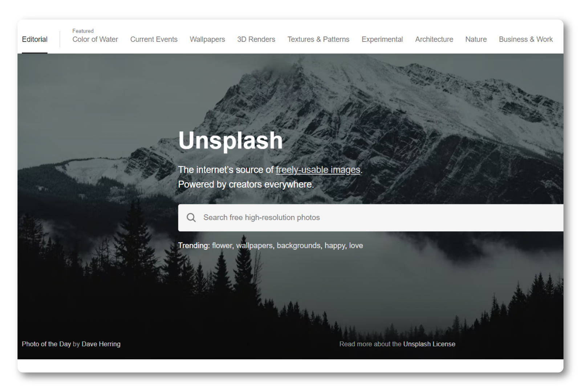Open the Color of Water category
Screen dimensions: 581x392
(95, 39)
